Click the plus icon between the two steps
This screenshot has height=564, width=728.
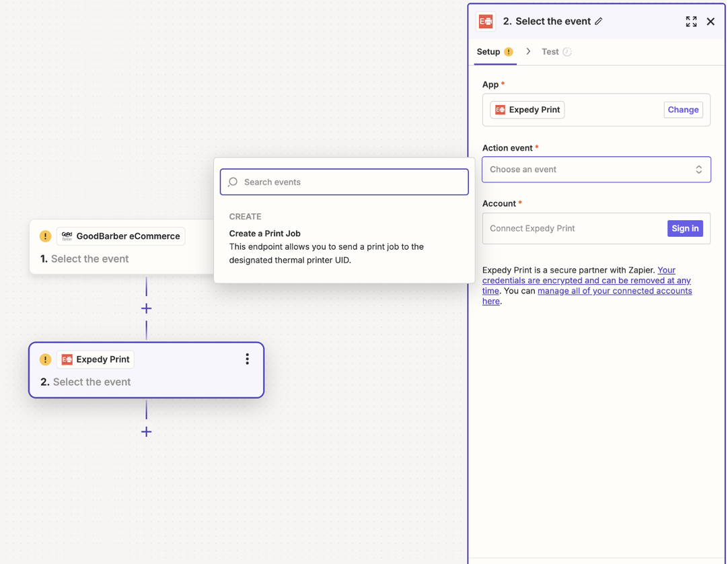pos(146,308)
